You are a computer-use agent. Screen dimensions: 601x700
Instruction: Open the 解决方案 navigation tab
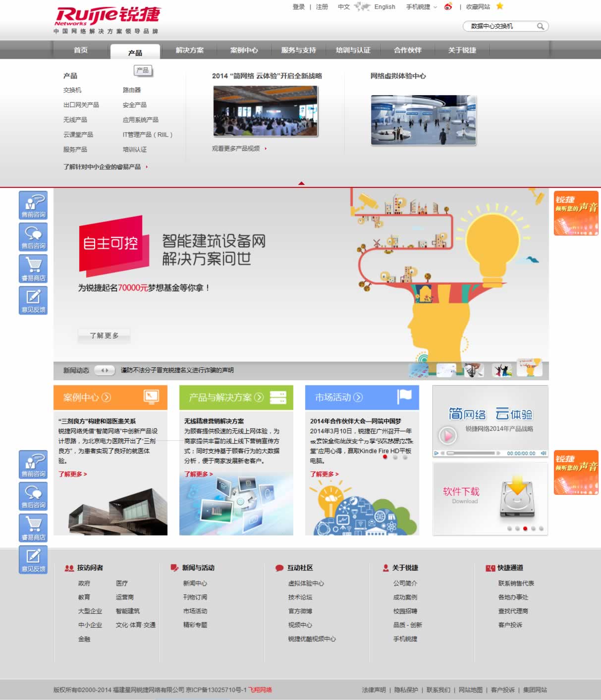click(189, 50)
